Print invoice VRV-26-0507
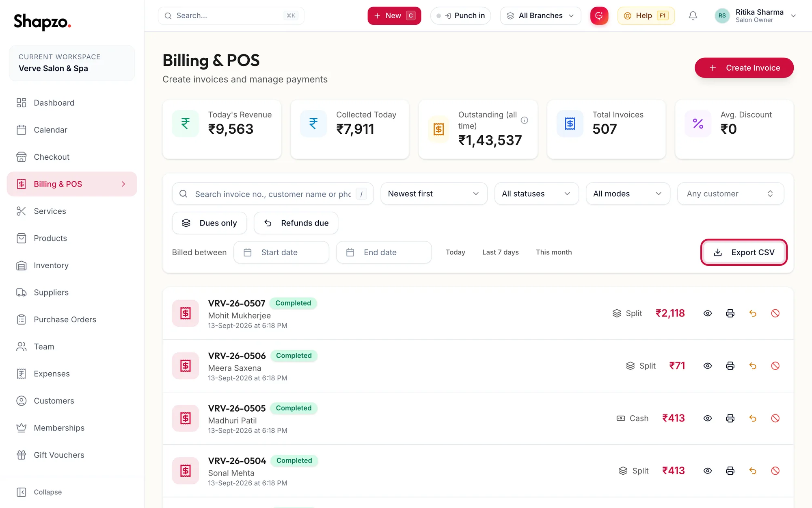Screen dimensions: 812x508 pos(730,313)
